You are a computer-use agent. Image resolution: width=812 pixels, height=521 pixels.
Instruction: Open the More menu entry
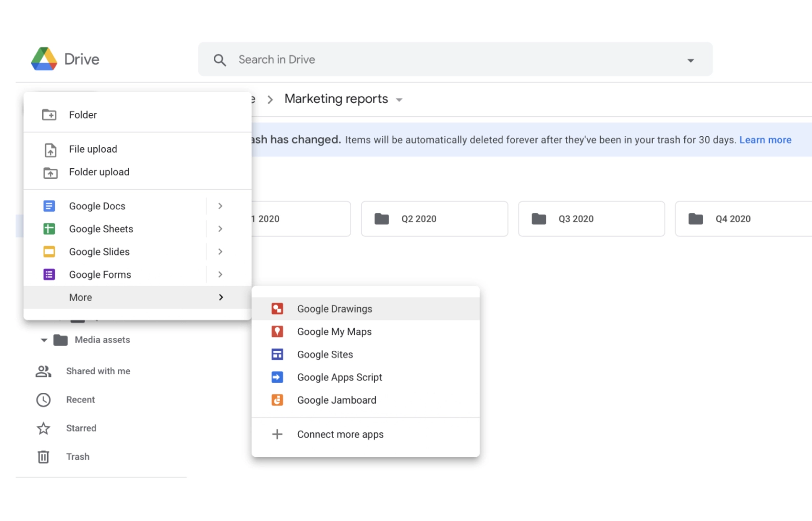click(137, 297)
